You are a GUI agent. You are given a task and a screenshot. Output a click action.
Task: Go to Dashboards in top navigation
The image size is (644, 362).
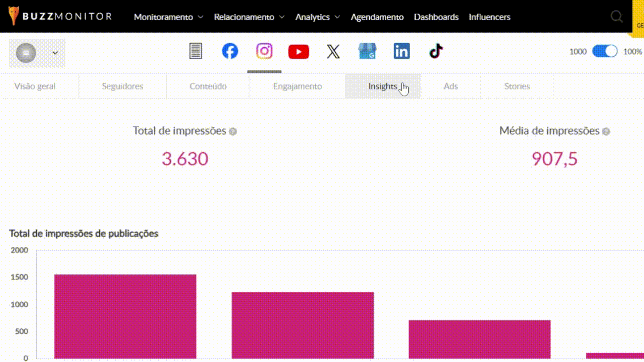436,17
